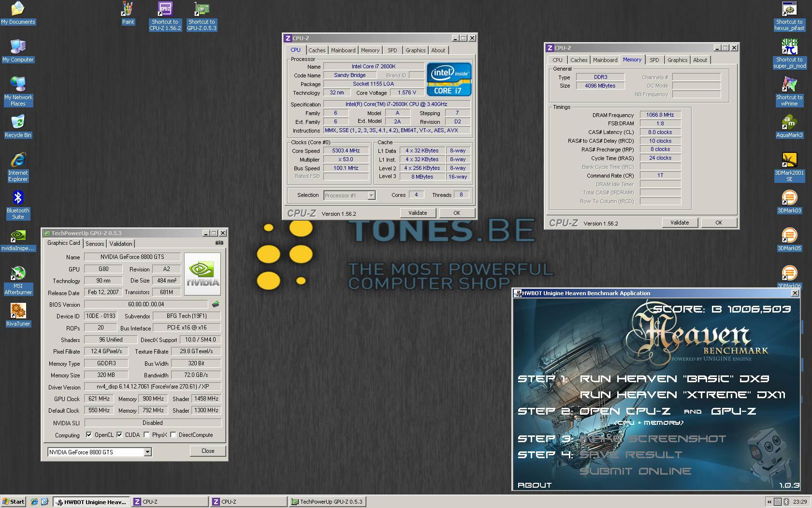This screenshot has width=812, height=508.
Task: Click About in Heaven Benchmark app
Action: coord(535,485)
